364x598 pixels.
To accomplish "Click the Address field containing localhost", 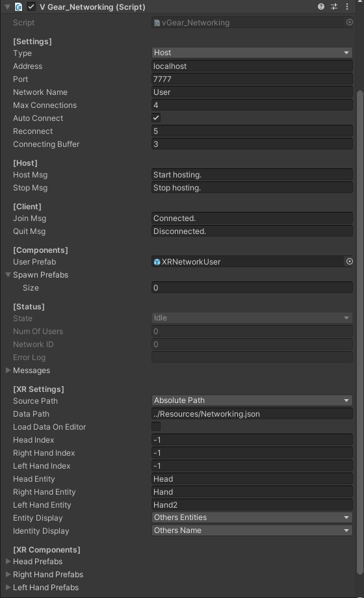I will point(252,66).
